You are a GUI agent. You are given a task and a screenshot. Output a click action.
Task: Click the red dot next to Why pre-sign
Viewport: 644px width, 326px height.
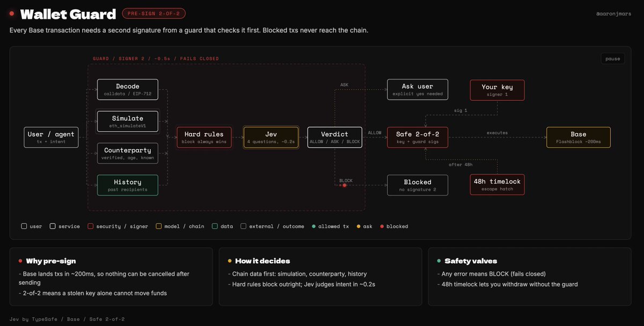20,261
